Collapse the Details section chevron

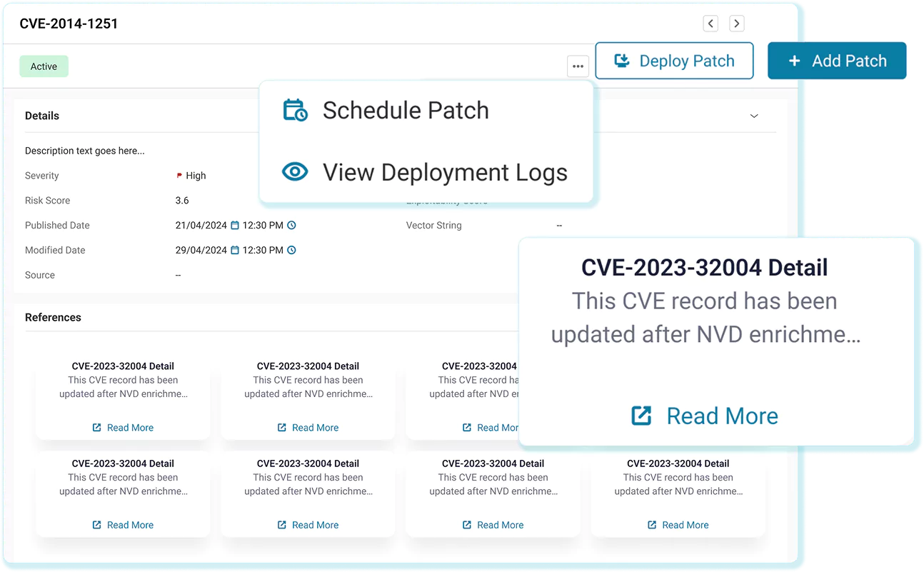(x=754, y=116)
